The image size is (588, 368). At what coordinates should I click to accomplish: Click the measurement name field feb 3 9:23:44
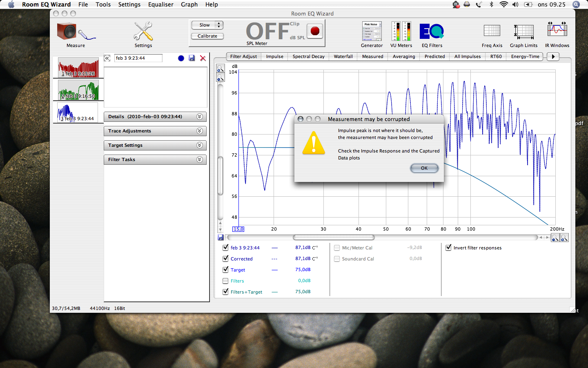(x=138, y=58)
